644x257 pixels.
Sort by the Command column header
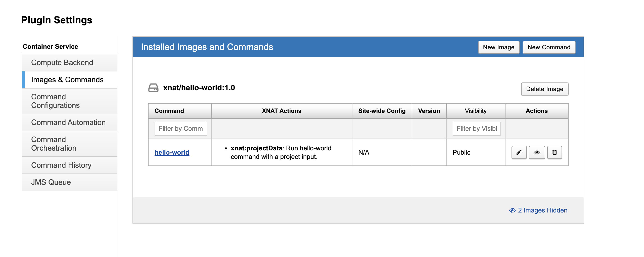(169, 111)
